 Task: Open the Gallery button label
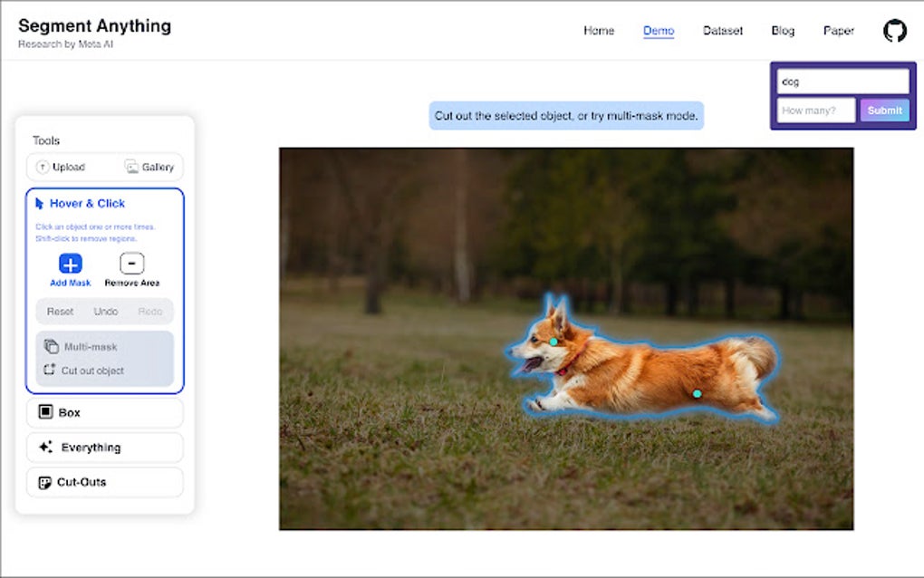click(158, 168)
